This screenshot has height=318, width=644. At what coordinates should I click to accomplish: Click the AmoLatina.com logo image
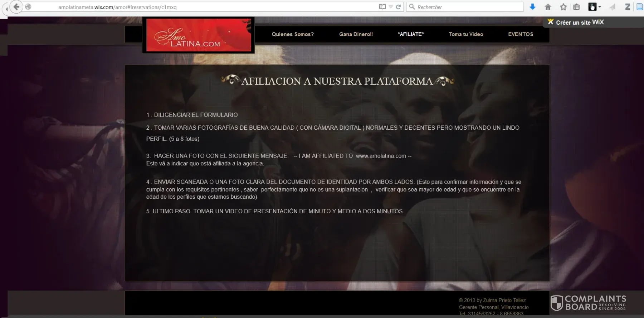[199, 35]
